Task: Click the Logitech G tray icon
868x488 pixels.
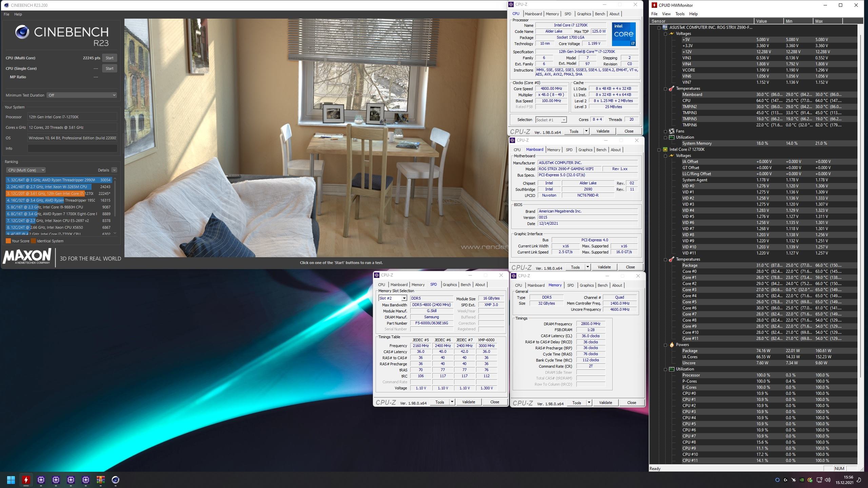Action: [786, 480]
